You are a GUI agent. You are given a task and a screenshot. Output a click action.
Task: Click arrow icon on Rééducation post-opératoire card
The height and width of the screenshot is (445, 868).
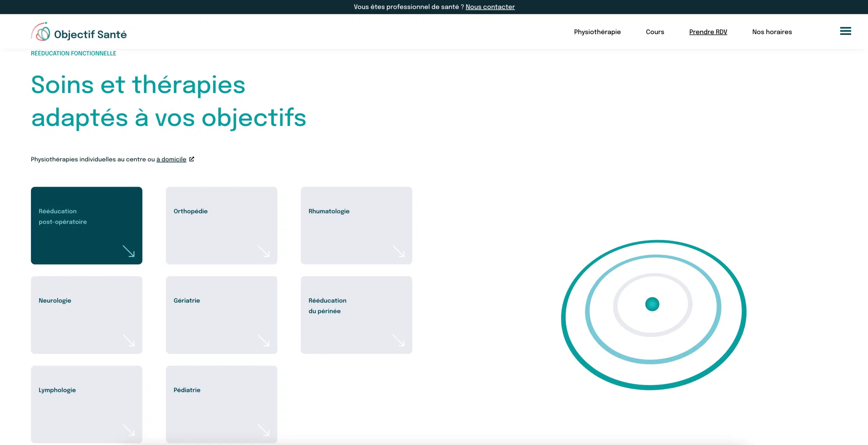(x=129, y=251)
